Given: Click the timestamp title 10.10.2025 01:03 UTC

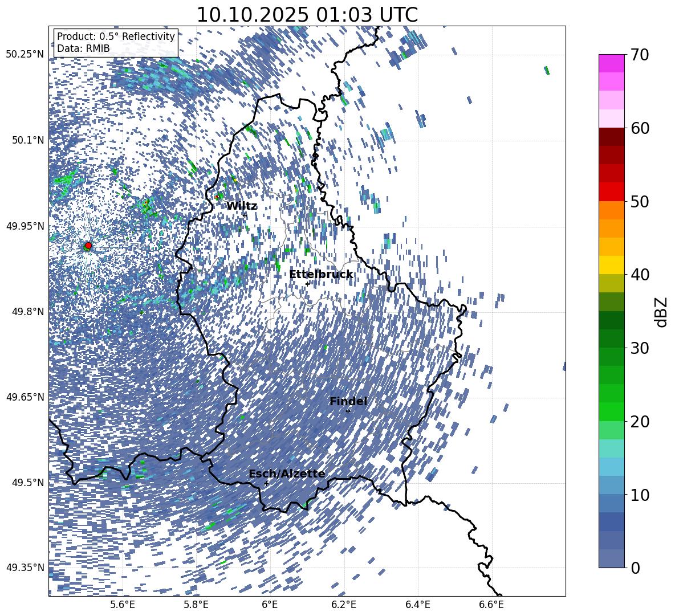Looking at the screenshot, I should pyautogui.click(x=307, y=15).
